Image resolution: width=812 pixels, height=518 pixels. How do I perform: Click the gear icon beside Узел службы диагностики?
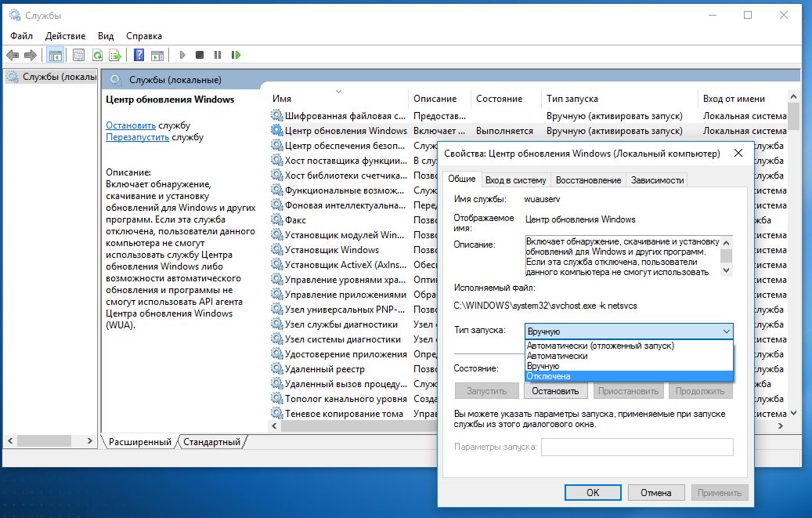click(x=277, y=324)
